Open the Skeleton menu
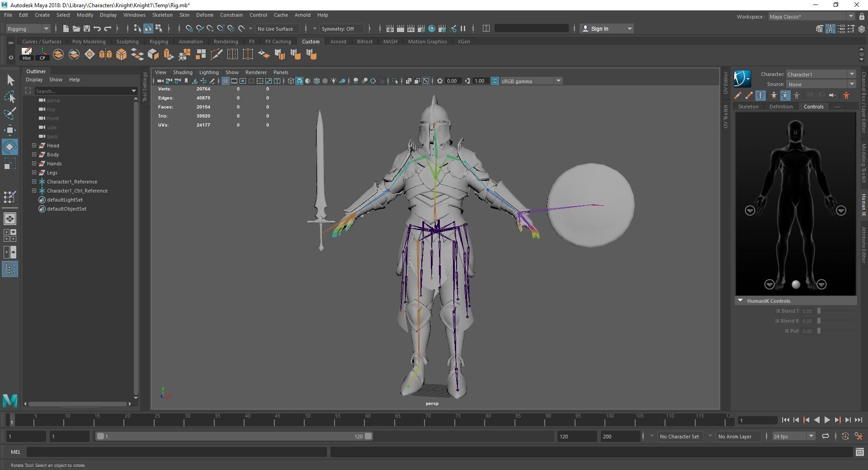This screenshot has height=470, width=868. coord(162,15)
